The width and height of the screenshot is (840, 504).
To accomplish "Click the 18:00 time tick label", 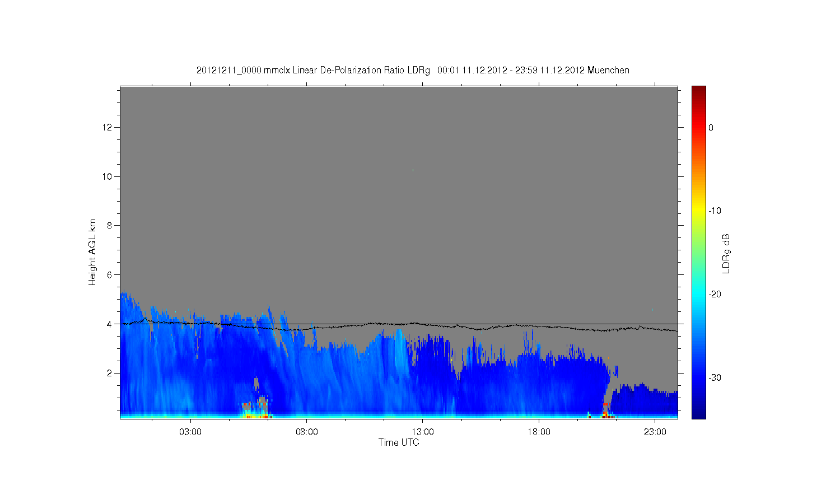I will click(x=539, y=432).
